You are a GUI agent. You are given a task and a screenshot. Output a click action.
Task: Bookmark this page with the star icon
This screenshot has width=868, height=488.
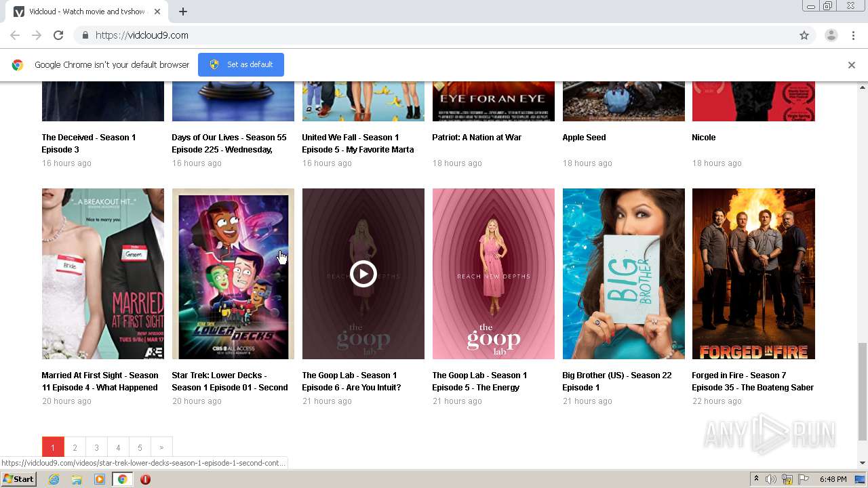point(804,35)
